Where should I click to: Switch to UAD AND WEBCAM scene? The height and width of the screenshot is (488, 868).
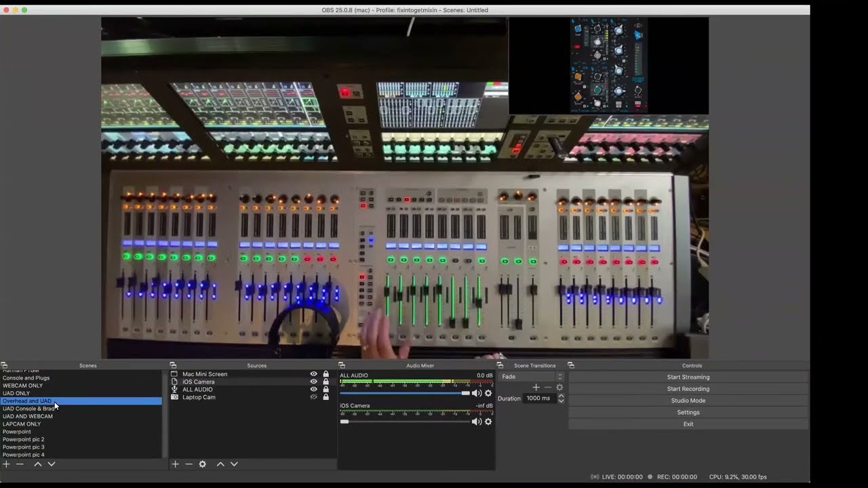27,416
